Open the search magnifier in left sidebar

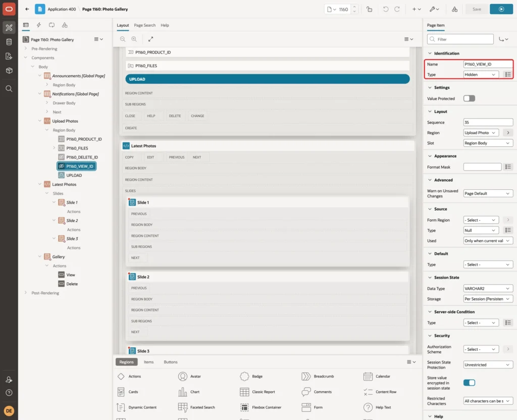(x=9, y=89)
